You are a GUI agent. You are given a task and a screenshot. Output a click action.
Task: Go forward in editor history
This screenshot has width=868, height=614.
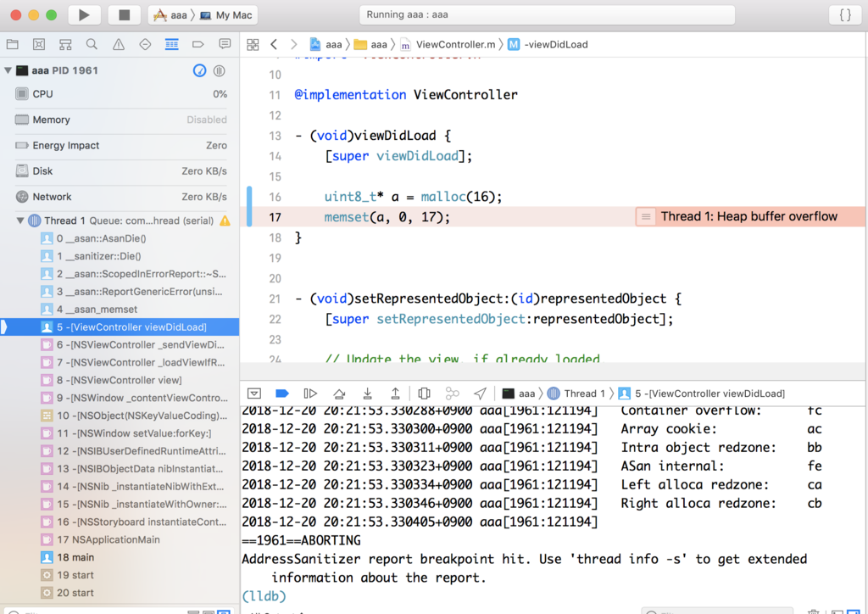[294, 44]
